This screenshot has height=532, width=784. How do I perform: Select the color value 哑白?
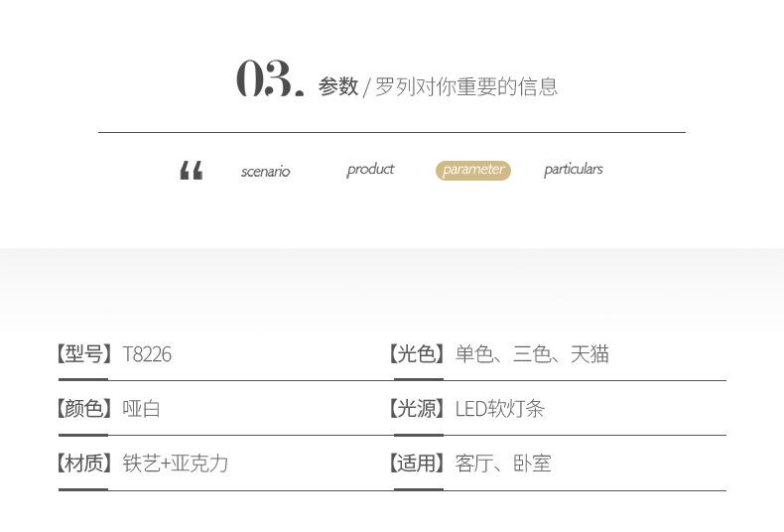point(142,409)
